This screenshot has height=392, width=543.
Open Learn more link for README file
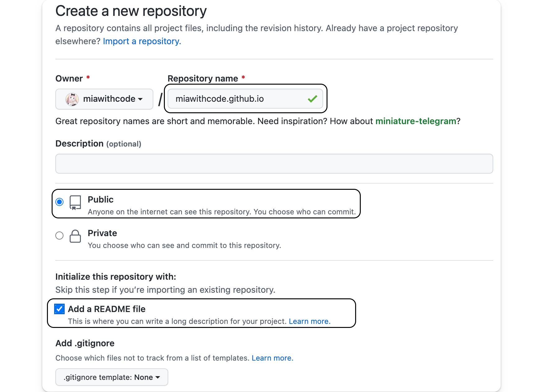[x=309, y=321]
